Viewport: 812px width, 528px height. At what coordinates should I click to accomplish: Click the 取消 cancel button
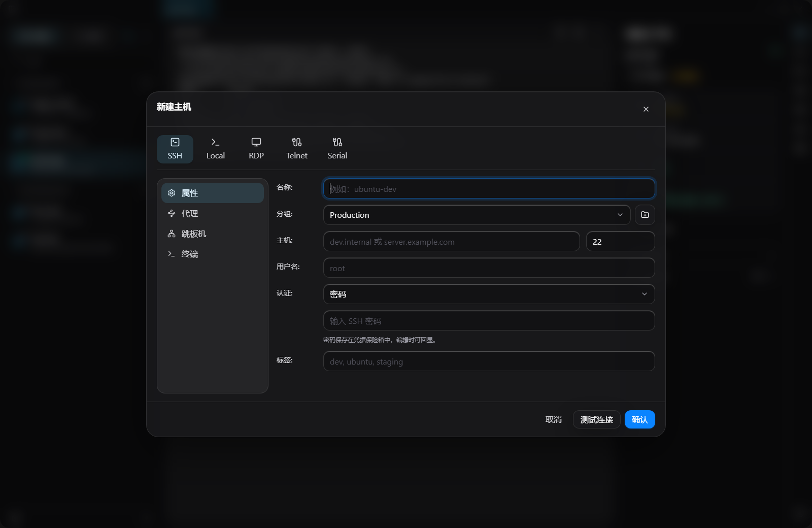553,419
